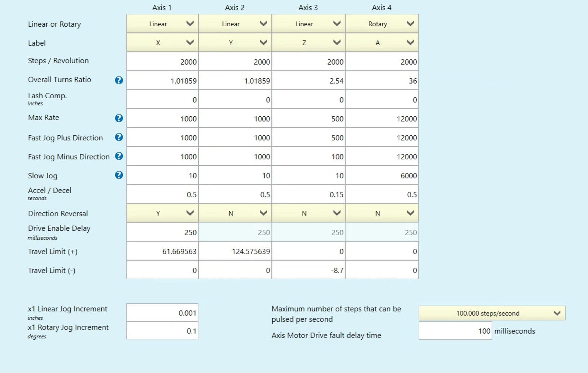Viewport: 588px width, 373px height.
Task: Open Axis 2 Label dropdown showing Y
Action: point(235,43)
